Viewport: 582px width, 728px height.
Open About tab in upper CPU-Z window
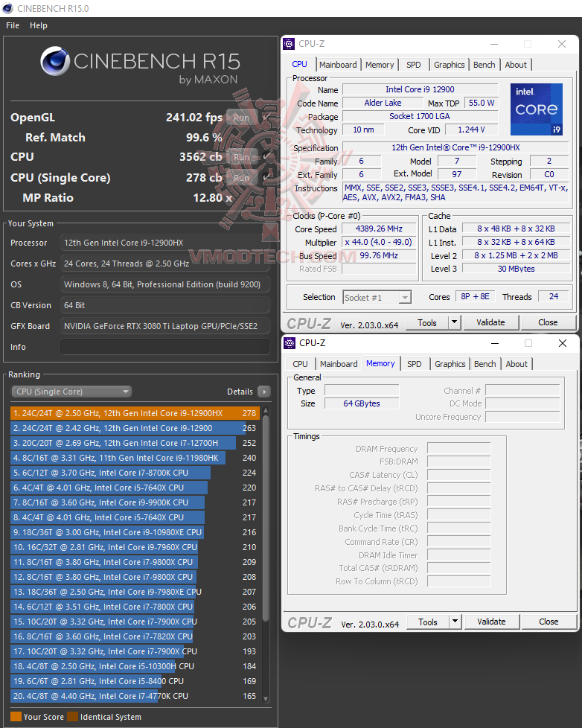[x=516, y=65]
